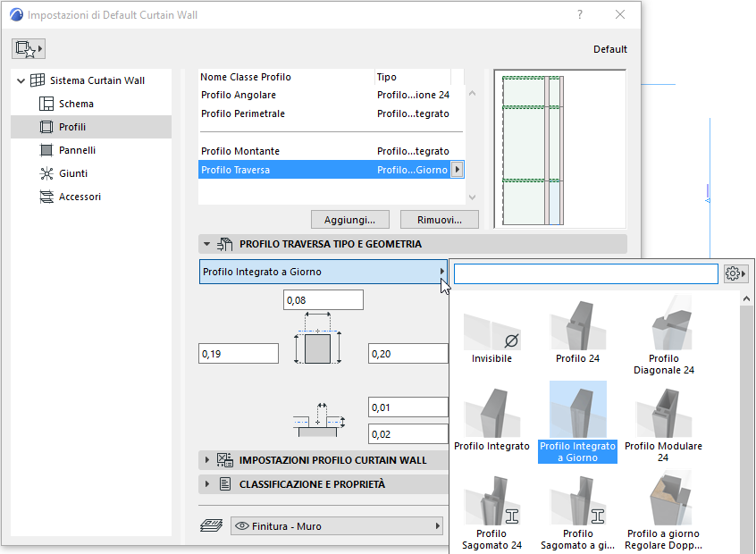Viewport: 756px width, 554px height.
Task: Select the Invisibile profile thumbnail
Action: point(491,331)
